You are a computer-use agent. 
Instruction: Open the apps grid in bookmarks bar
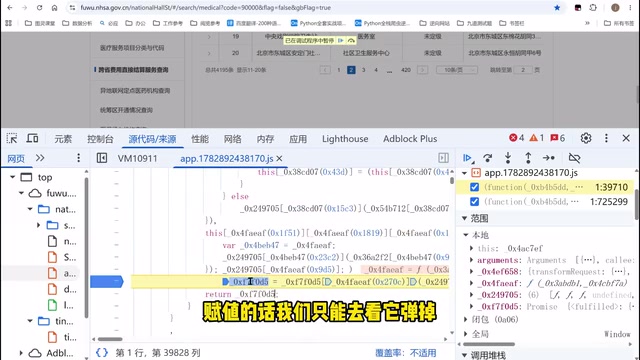click(x=9, y=23)
